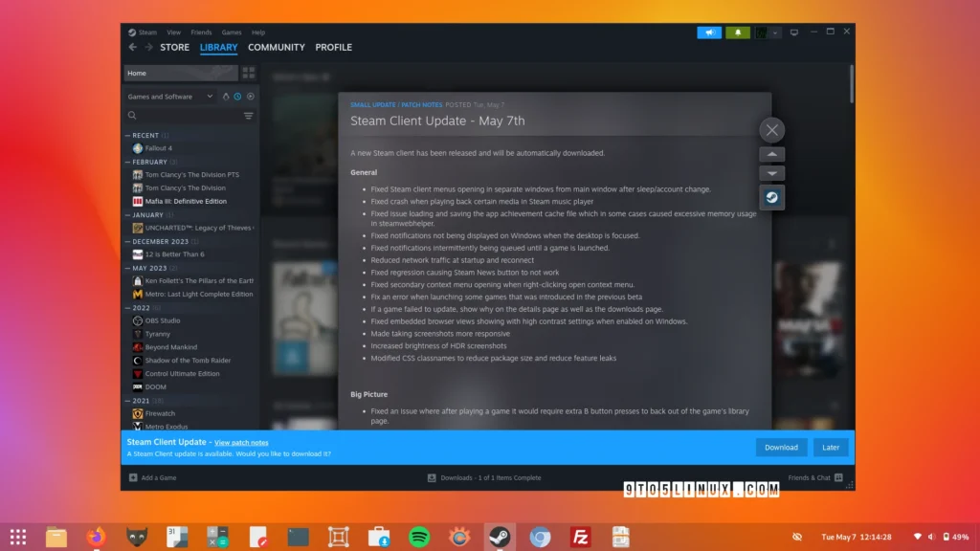
Task: Open Friends & Chat
Action: click(815, 478)
